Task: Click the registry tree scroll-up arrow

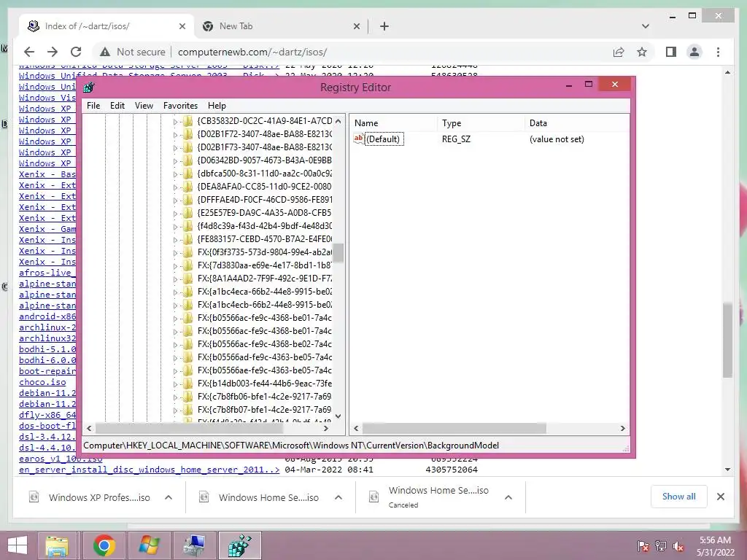Action: (x=338, y=121)
